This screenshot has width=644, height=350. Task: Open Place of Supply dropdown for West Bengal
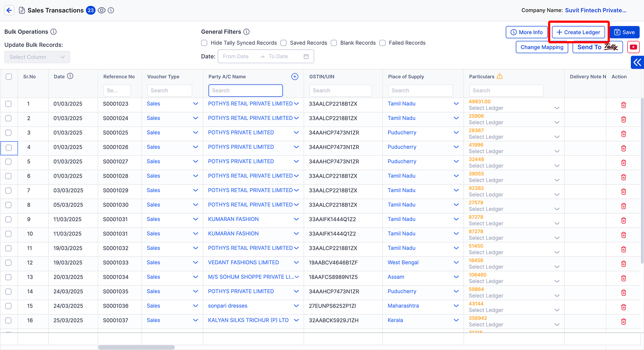click(x=456, y=262)
